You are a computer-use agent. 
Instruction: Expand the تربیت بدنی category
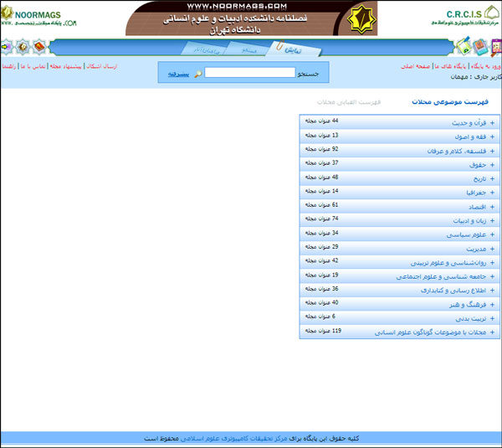(492, 319)
